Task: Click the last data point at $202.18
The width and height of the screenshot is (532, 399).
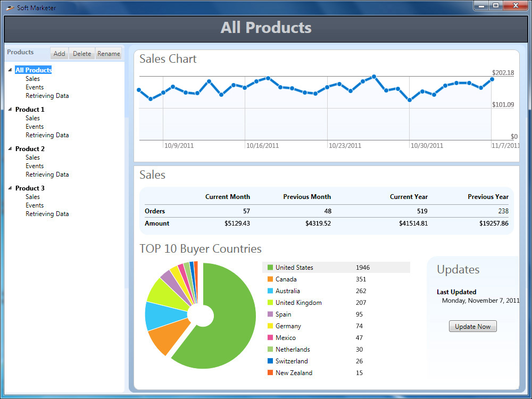Action: (492, 79)
